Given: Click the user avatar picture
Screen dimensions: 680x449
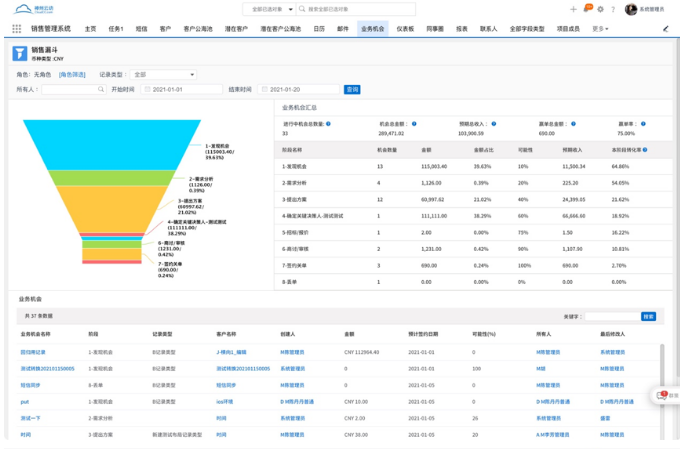Looking at the screenshot, I should pyautogui.click(x=631, y=9).
